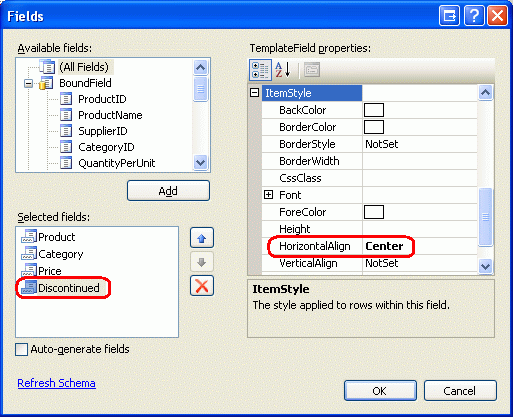Click the Product template field icon

(29, 237)
